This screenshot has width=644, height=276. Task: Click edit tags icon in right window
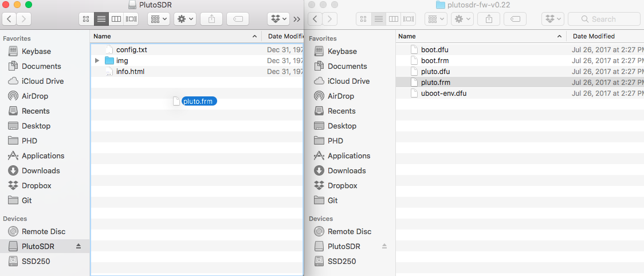click(515, 19)
